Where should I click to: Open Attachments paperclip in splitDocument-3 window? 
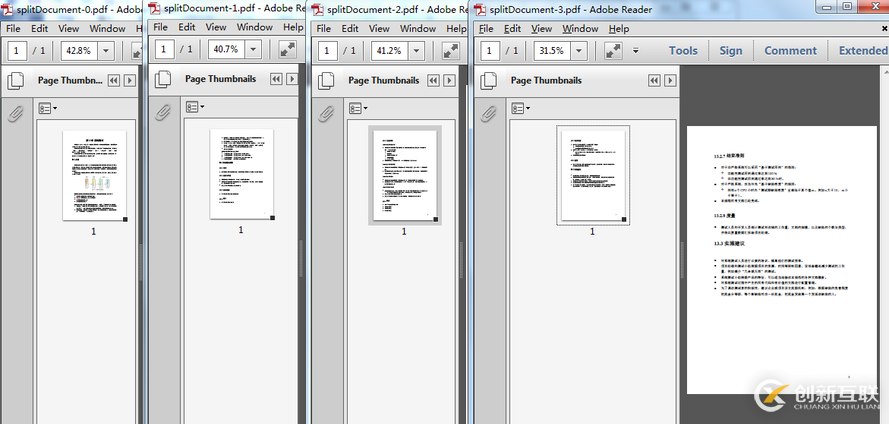489,114
